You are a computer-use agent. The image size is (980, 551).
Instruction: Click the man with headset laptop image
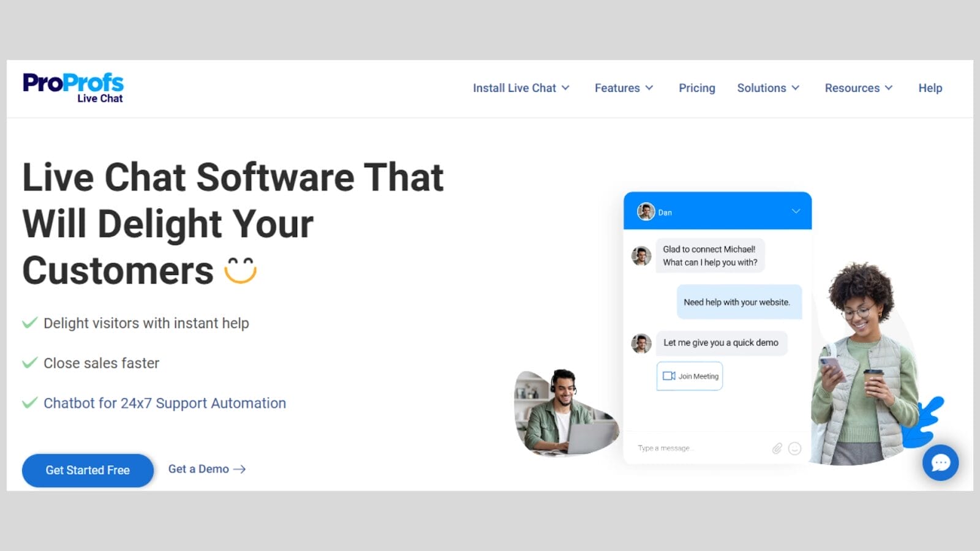[565, 413]
